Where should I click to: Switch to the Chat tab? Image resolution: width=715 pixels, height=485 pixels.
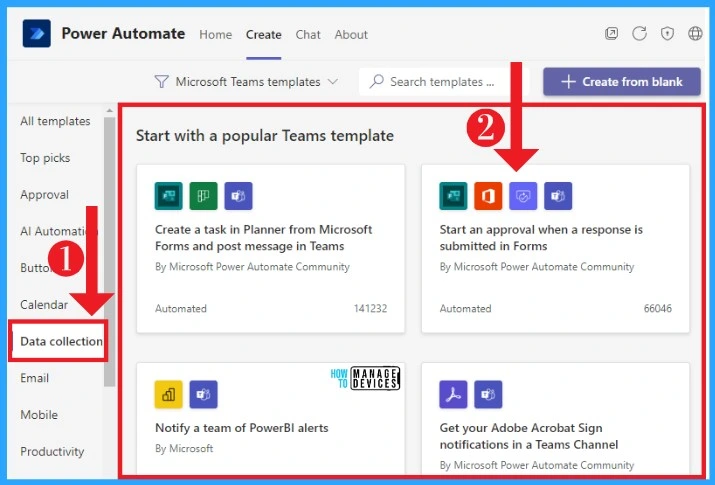click(308, 35)
